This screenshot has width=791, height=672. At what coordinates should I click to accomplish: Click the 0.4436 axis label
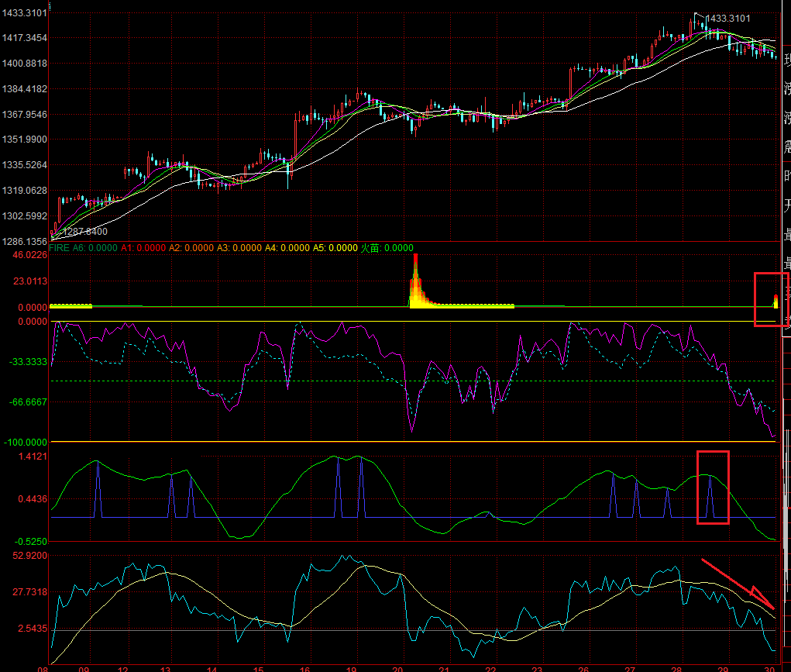coord(33,499)
